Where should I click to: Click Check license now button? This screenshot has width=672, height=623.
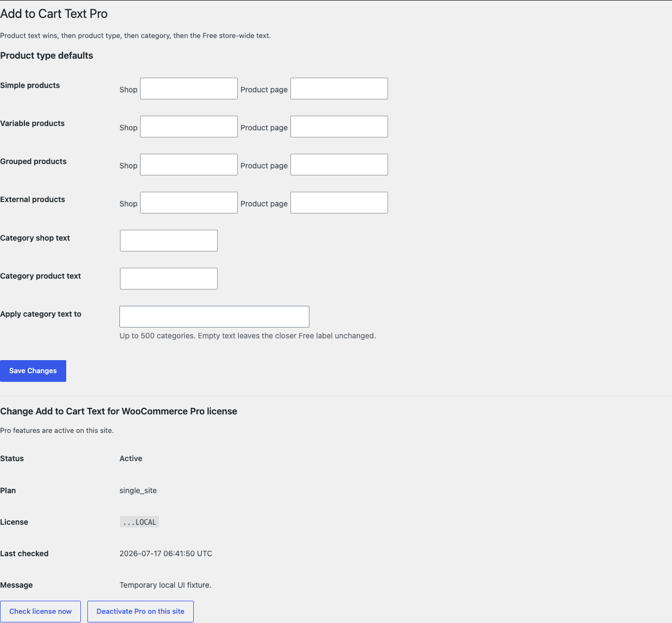tap(40, 612)
